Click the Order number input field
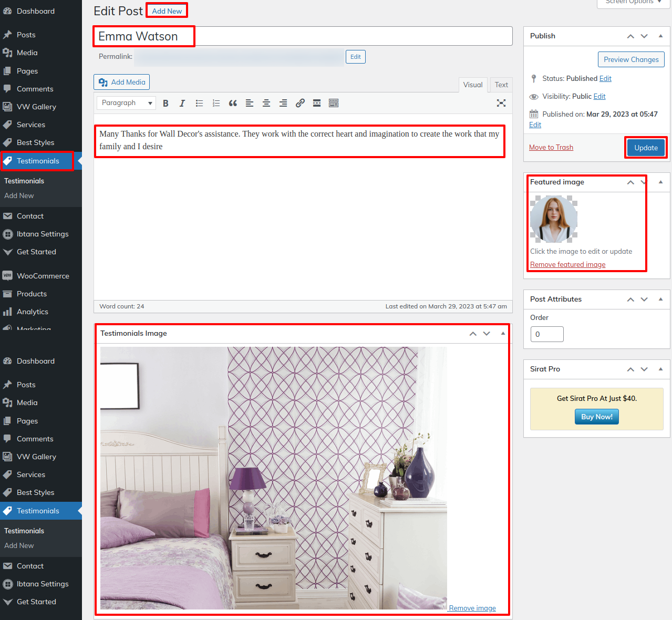This screenshot has height=620, width=672. pos(547,334)
